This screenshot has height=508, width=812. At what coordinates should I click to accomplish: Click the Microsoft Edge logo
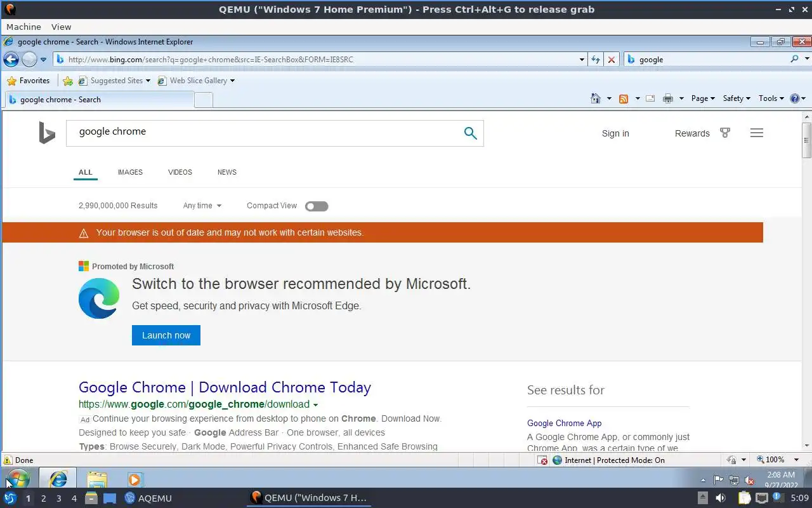point(99,298)
